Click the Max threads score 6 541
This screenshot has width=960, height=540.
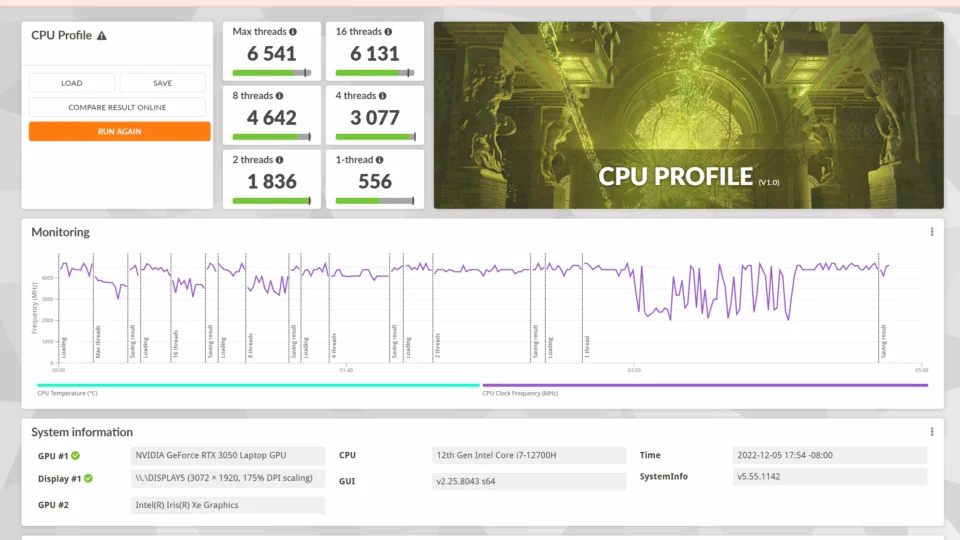pos(272,54)
